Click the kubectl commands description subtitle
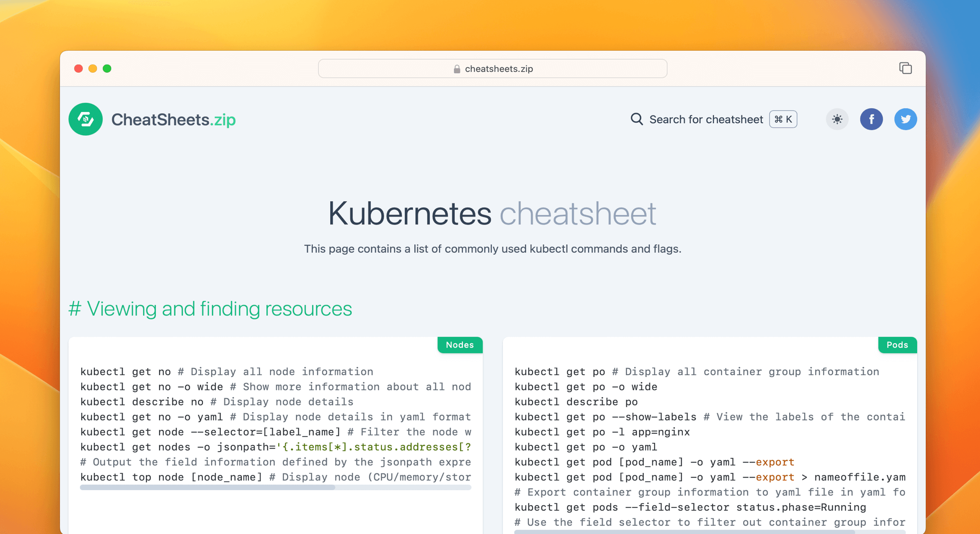 click(x=493, y=249)
